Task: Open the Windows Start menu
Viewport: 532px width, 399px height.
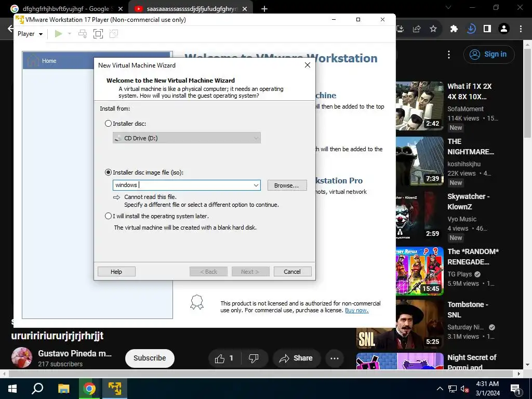Action: [x=12, y=389]
